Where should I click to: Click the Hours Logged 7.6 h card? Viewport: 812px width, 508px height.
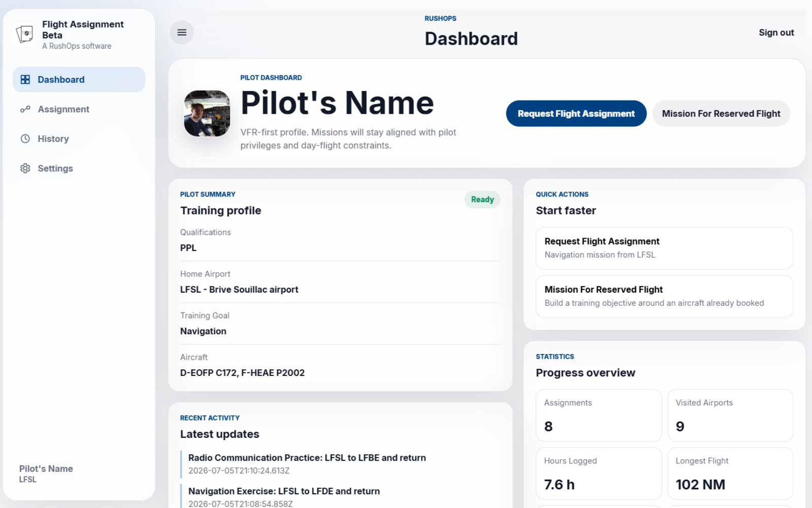(x=599, y=473)
